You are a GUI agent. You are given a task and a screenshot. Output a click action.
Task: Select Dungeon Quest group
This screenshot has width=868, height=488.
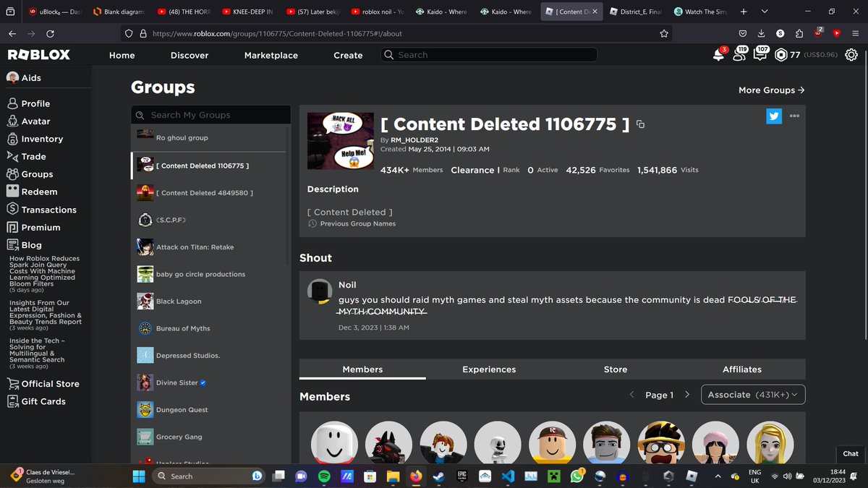[x=208, y=410]
